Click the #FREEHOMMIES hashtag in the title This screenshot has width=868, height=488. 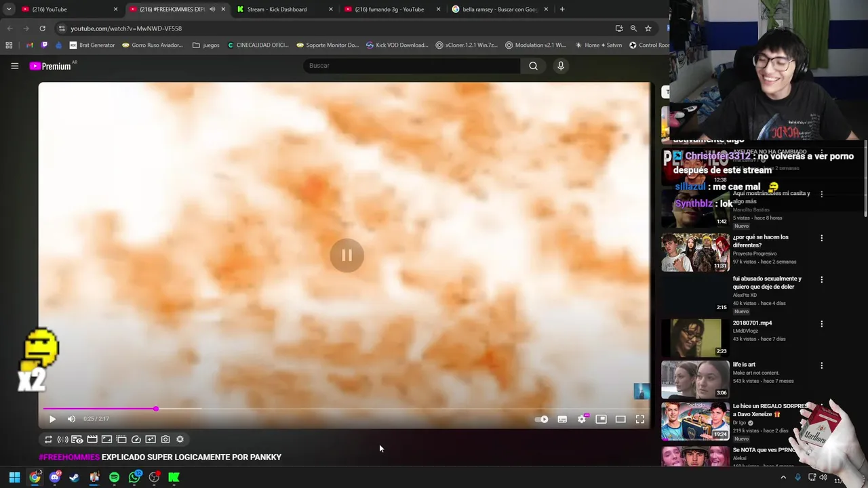pos(69,457)
